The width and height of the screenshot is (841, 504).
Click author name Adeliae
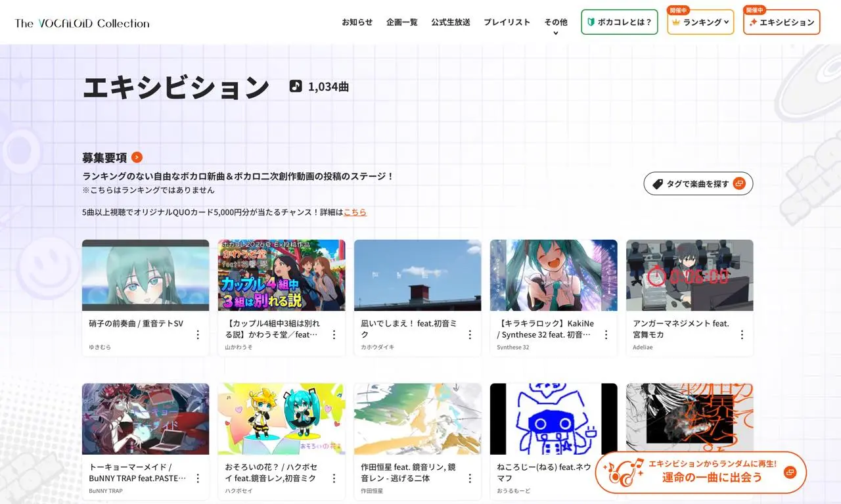coord(643,347)
